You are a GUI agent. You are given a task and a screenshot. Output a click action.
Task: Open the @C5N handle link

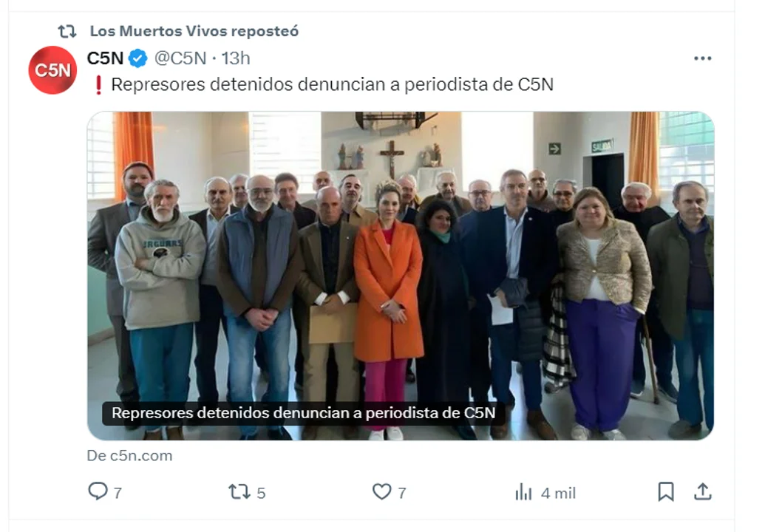pos(180,58)
